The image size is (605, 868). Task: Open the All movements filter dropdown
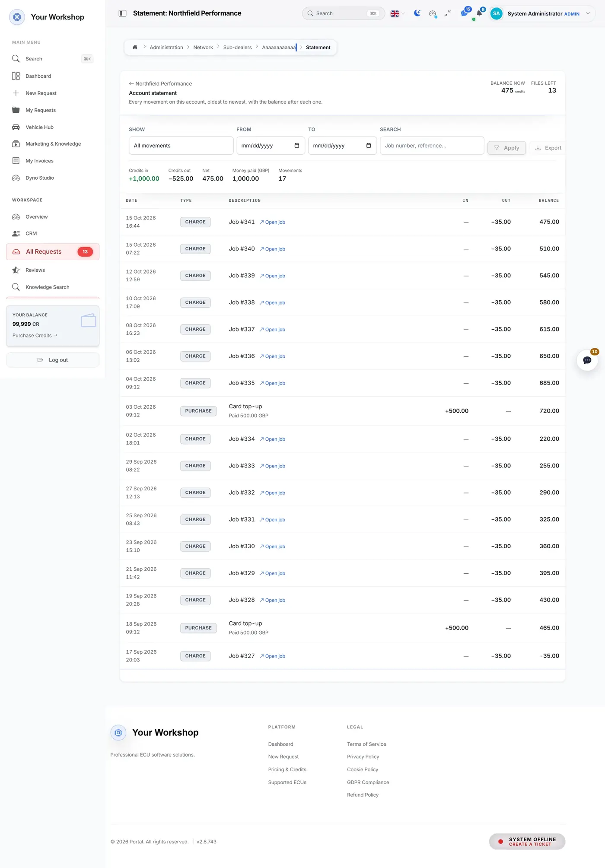[x=181, y=146]
